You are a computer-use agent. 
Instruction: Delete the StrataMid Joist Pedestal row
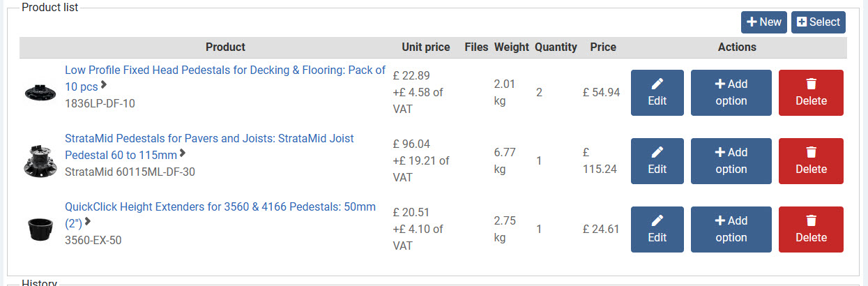pos(811,160)
